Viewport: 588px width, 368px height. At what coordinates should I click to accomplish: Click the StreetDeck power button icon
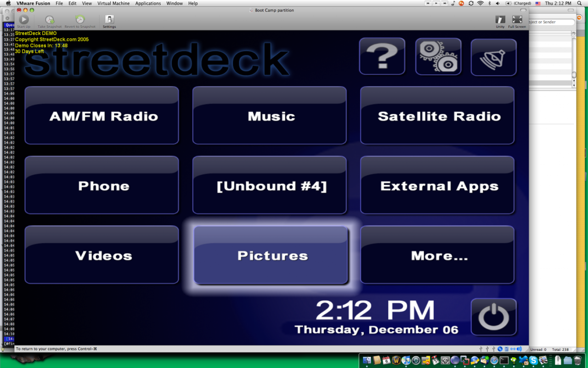494,317
